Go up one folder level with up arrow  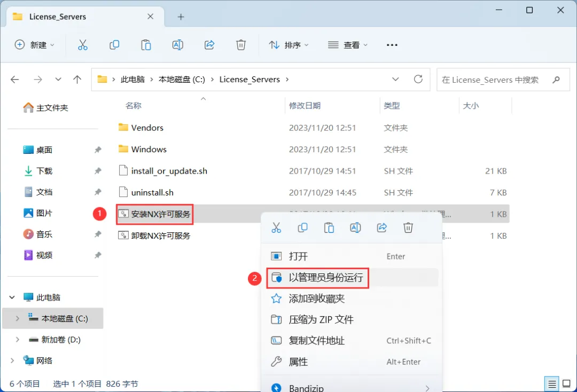coord(77,80)
